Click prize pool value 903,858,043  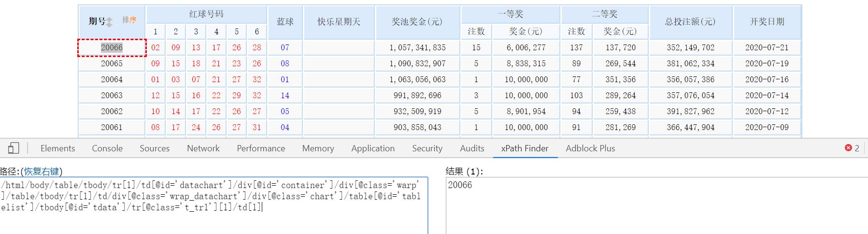417,127
